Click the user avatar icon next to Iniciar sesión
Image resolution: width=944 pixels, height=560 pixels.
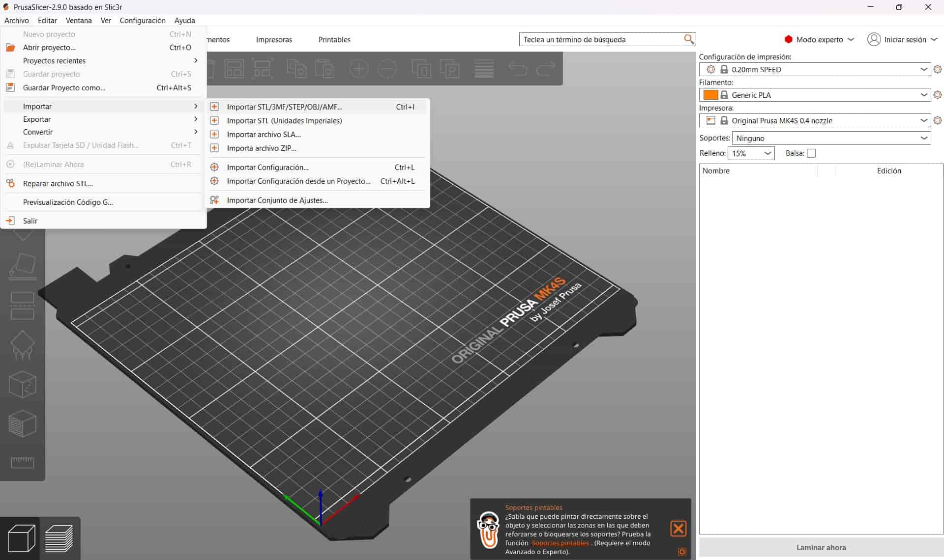874,39
